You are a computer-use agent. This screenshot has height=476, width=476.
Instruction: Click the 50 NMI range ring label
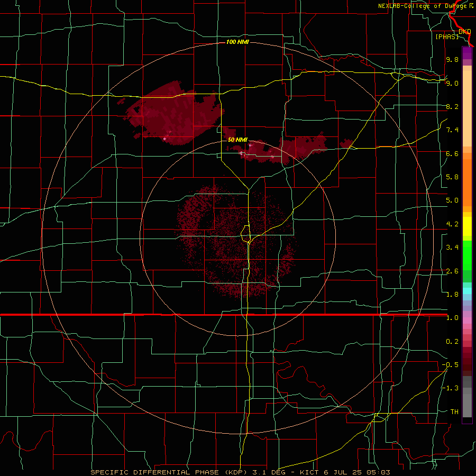point(237,140)
